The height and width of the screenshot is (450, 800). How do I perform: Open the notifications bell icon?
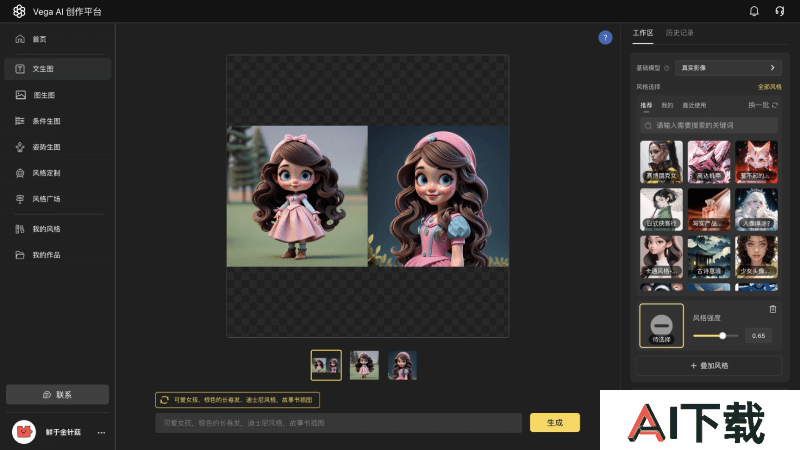pyautogui.click(x=754, y=11)
